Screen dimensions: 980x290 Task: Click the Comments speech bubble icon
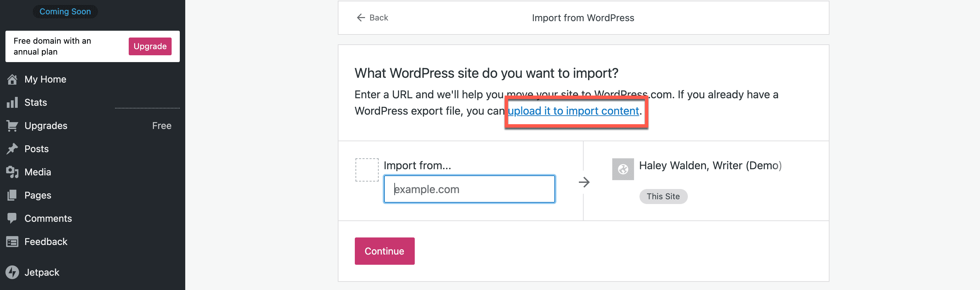tap(12, 218)
